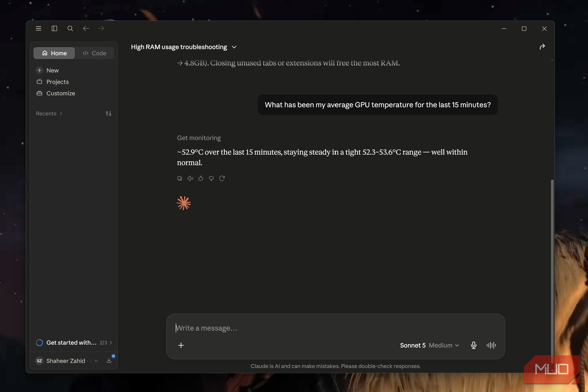Viewport: 588px width, 392px height.
Task: Copy the GPU temperature response
Action: [179, 178]
